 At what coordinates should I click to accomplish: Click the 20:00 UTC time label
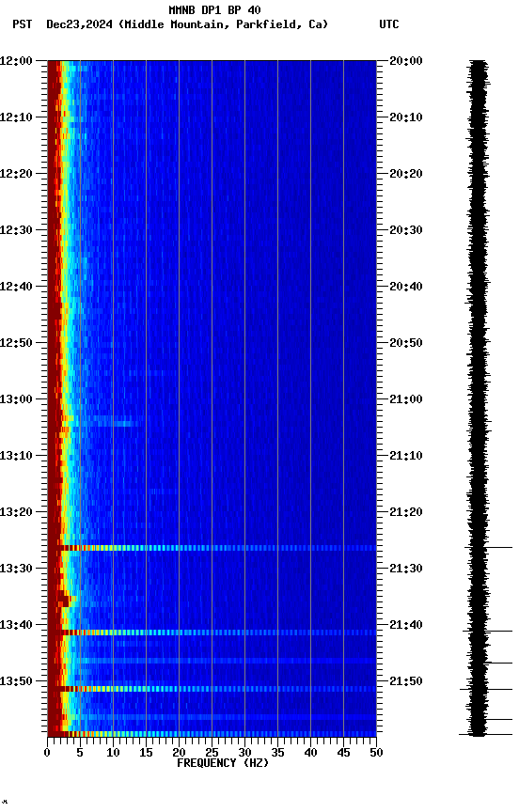[406, 61]
